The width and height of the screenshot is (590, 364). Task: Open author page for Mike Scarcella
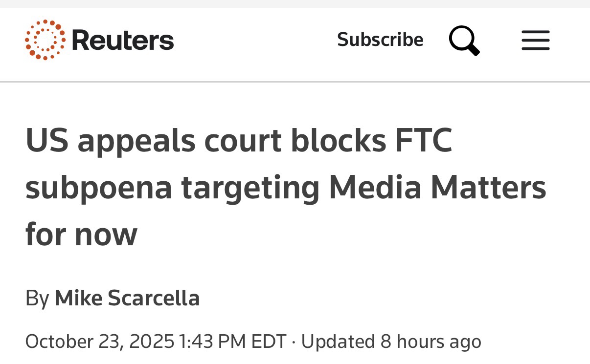pos(127,298)
